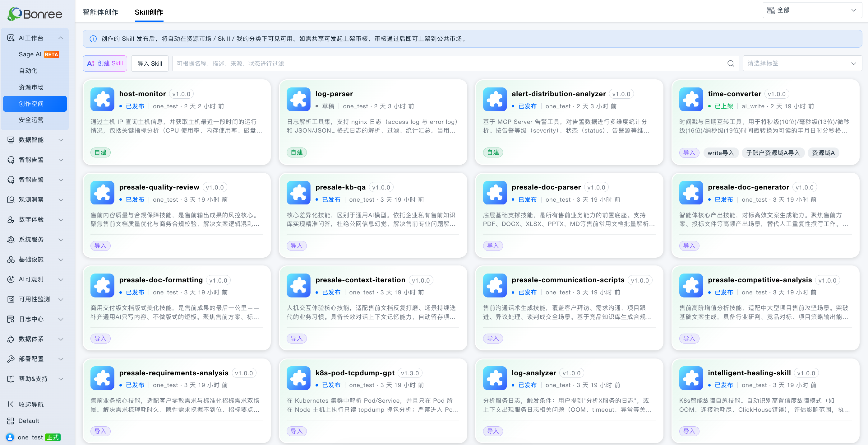Click the presale-communication-scripts skill icon

pos(495,285)
